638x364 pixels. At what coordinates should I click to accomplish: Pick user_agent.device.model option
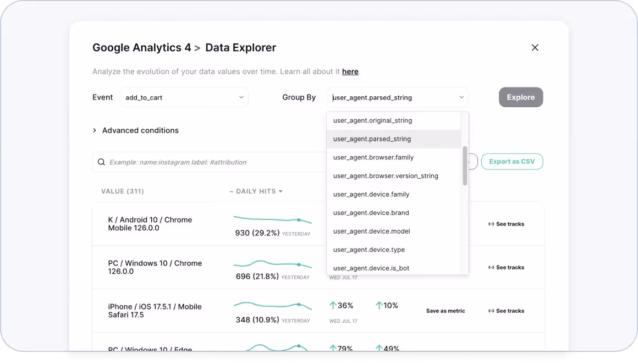coord(394,231)
